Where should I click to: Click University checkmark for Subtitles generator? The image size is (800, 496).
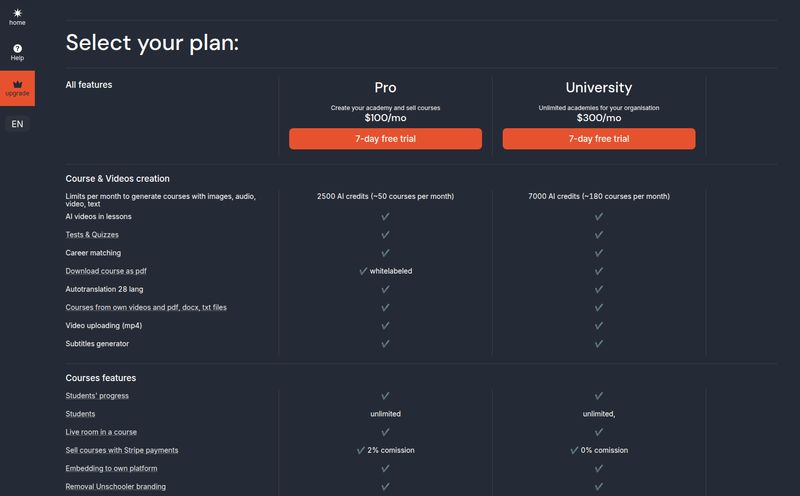[x=598, y=343]
